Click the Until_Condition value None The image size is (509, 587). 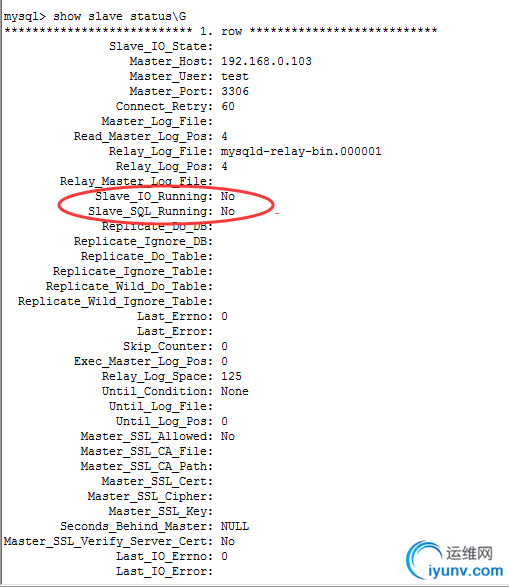tap(235, 391)
